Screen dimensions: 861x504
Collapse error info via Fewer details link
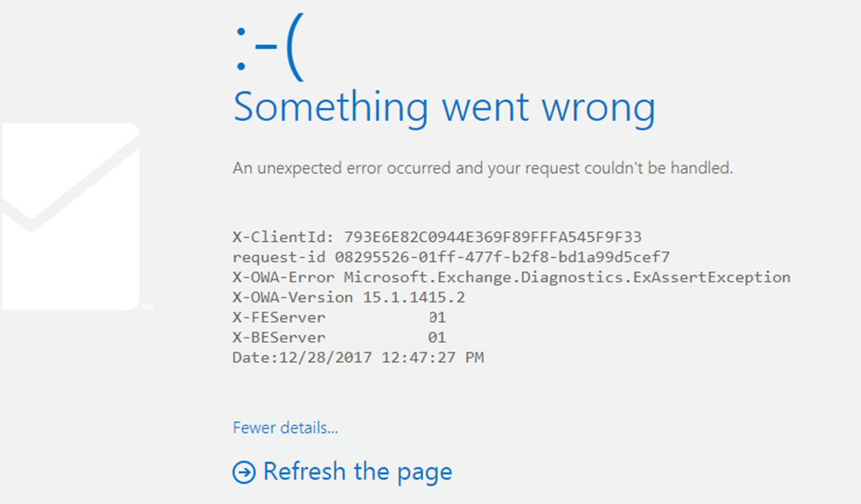click(285, 428)
